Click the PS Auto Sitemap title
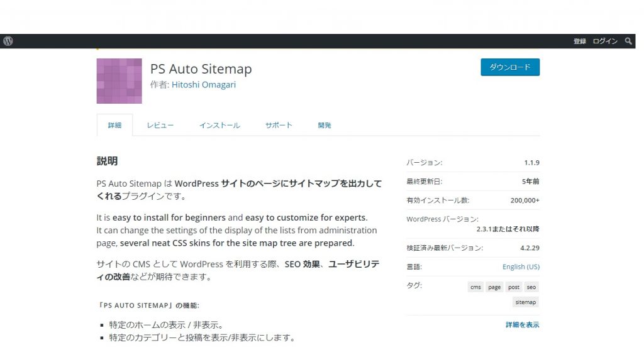 (201, 69)
